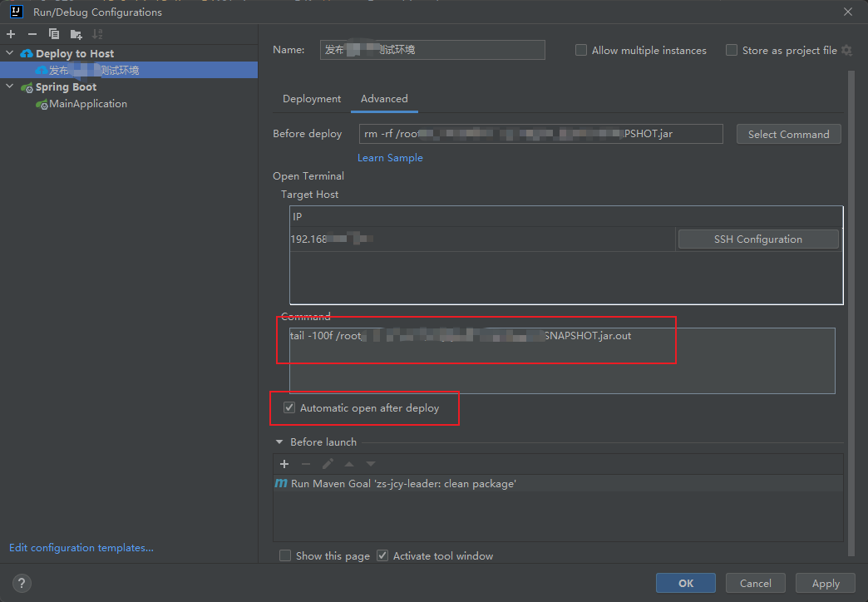Screen dimensions: 868x602
Task: Edit the selected Before launch task
Action: coord(327,464)
